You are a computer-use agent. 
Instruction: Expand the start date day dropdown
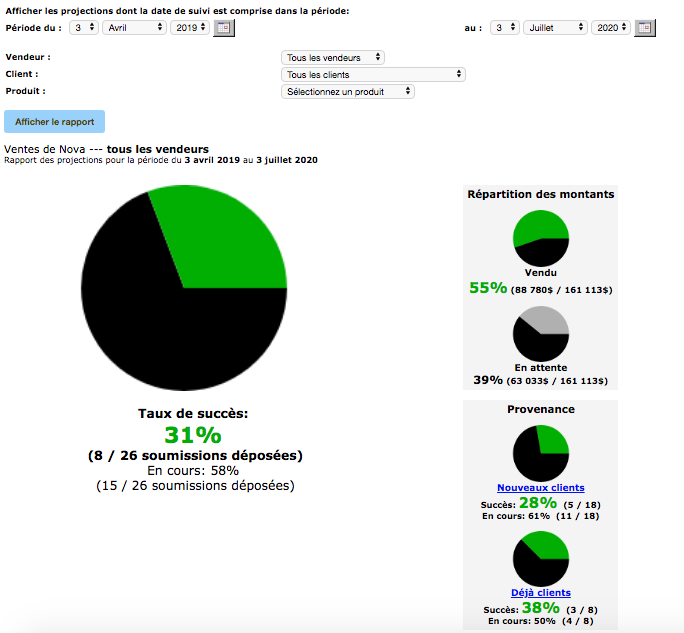[x=84, y=27]
